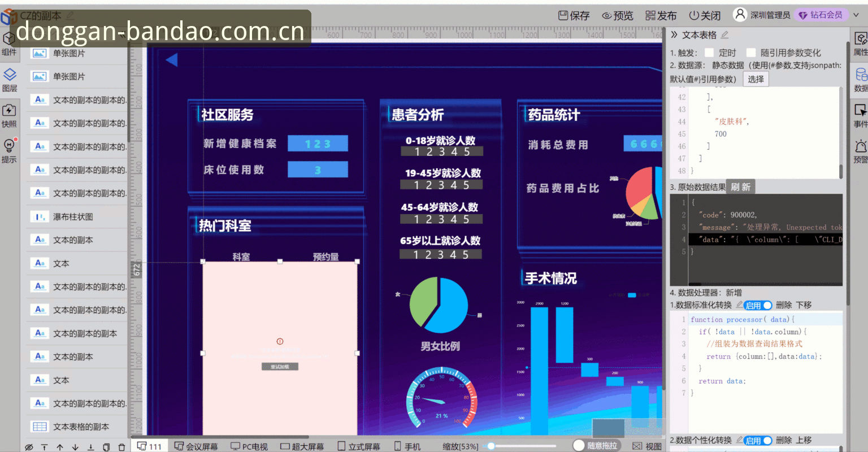Click the edit pencil beside 文本表格 title
Image resolution: width=868 pixels, height=452 pixels.
[724, 34]
